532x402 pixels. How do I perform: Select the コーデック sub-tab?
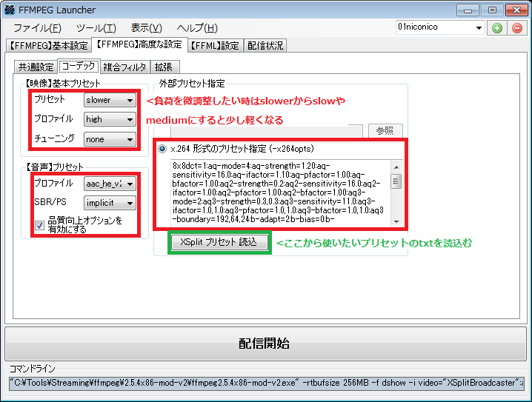pos(79,66)
